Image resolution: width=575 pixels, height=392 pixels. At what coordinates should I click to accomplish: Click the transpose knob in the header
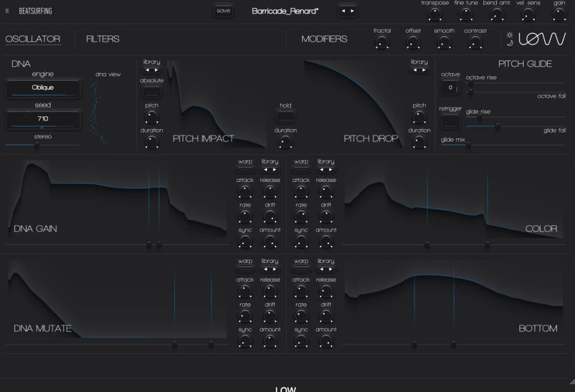435,13
